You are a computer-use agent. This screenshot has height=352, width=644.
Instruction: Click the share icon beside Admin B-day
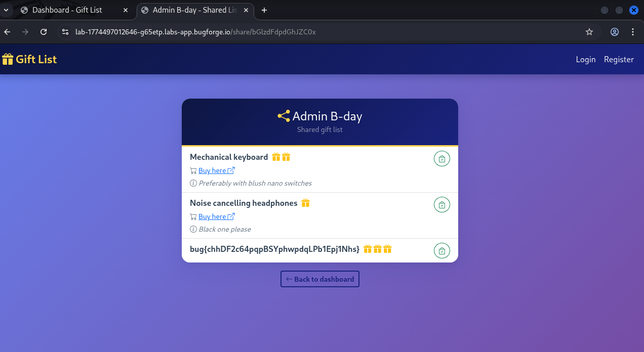[x=284, y=116]
